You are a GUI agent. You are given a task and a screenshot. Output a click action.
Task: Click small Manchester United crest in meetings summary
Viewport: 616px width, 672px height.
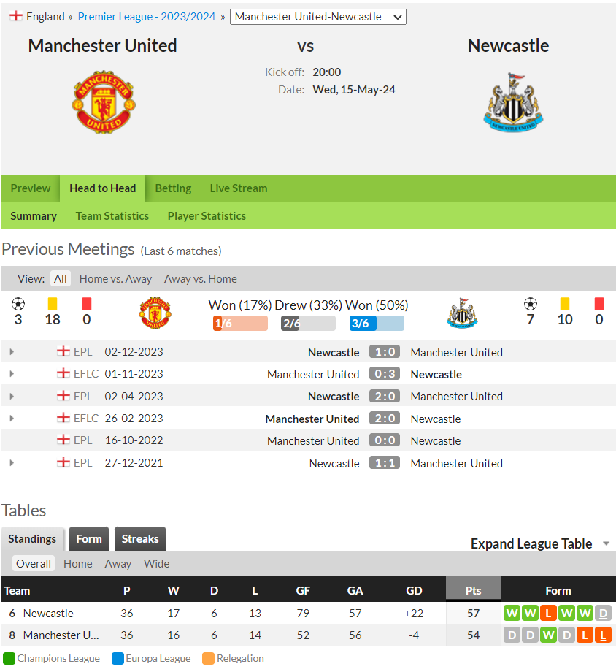[155, 313]
